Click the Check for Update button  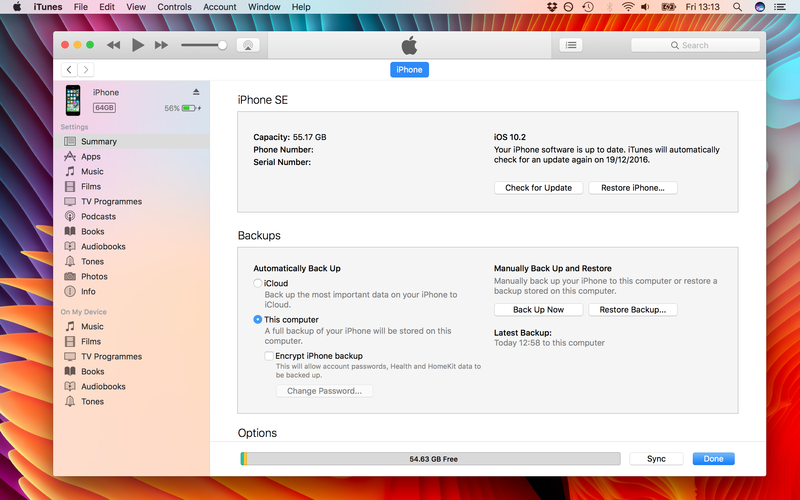click(x=538, y=188)
